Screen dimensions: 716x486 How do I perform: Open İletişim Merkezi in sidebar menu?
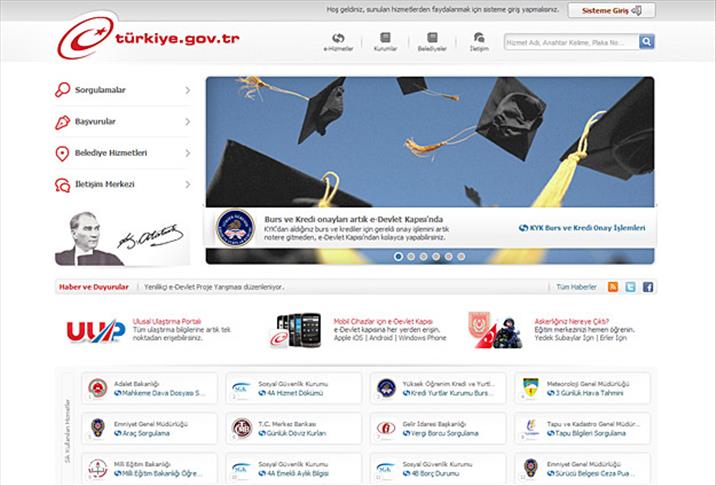tap(122, 184)
